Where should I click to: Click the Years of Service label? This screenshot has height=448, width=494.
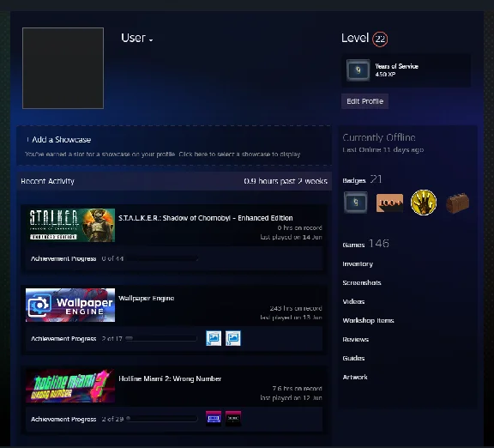(396, 66)
